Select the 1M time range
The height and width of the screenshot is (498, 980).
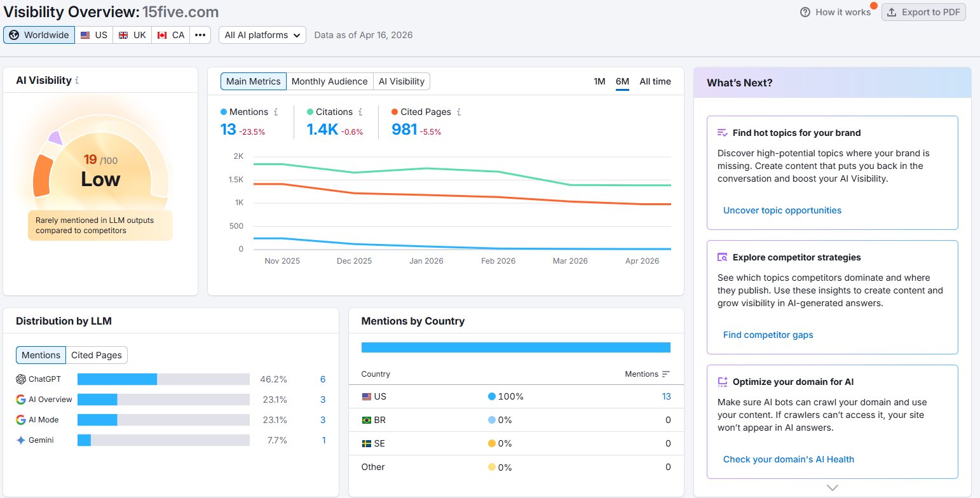599,81
